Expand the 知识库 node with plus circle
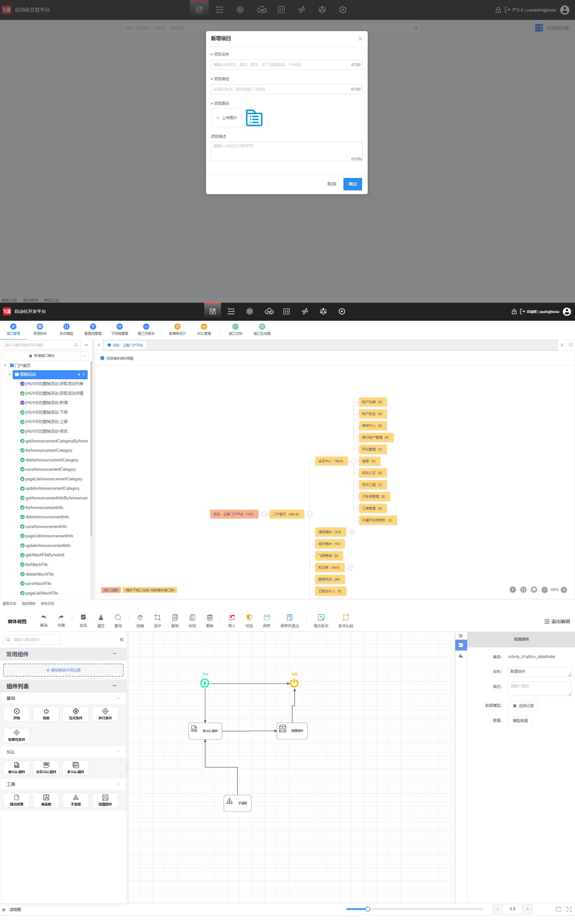Image resolution: width=575 pixels, height=924 pixels. pos(350,567)
